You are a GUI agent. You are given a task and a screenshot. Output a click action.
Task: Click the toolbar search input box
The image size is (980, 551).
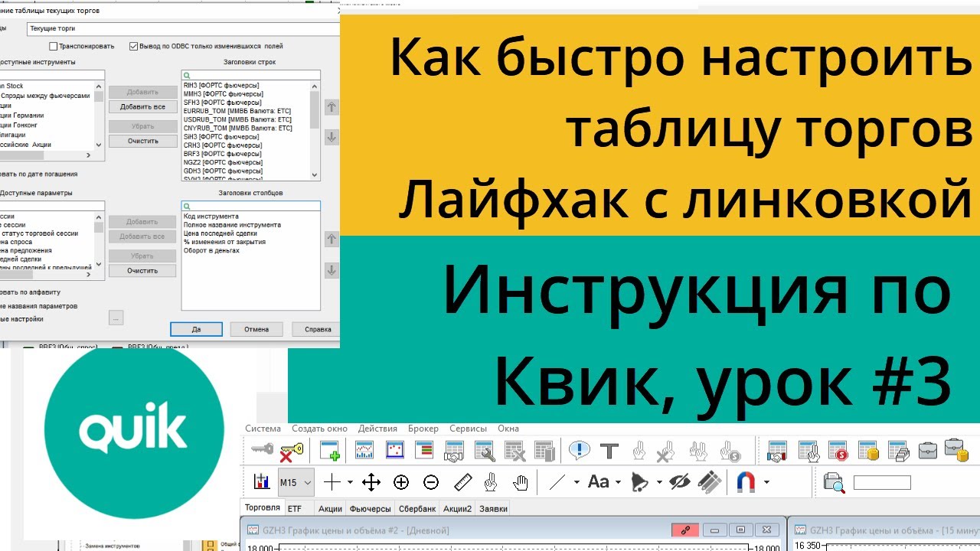(882, 483)
